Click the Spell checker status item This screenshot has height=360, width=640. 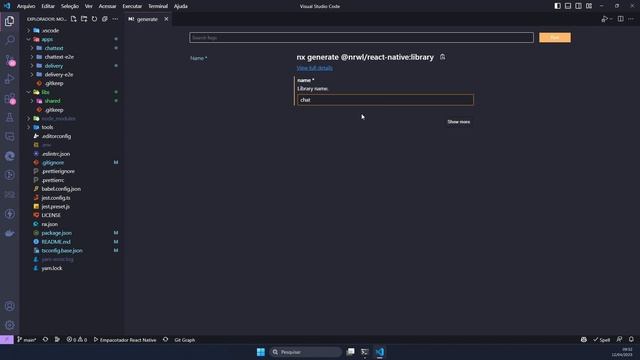(x=602, y=340)
